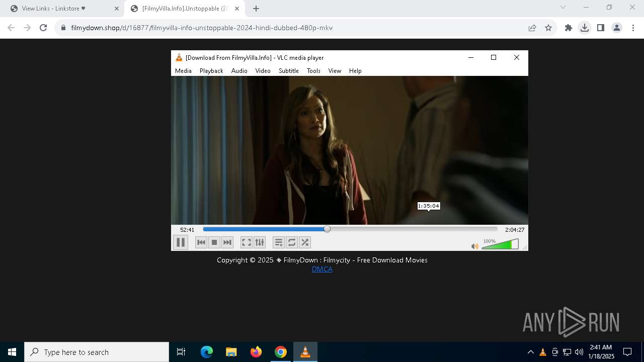Open a new Chrome tab

click(256, 9)
